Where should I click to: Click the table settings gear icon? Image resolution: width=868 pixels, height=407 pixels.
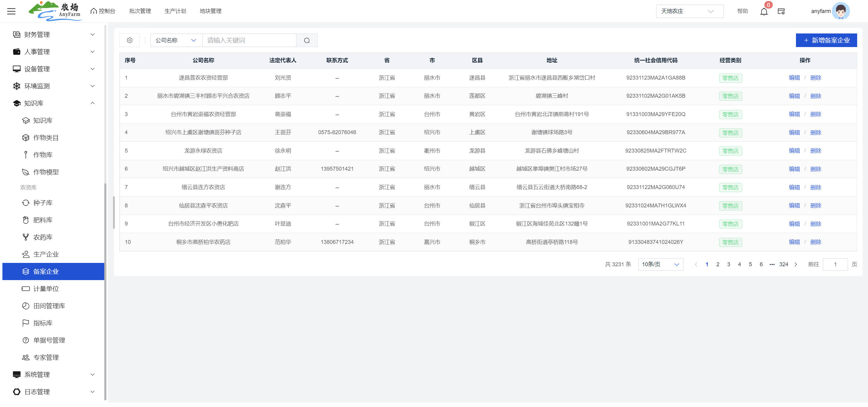[x=130, y=40]
